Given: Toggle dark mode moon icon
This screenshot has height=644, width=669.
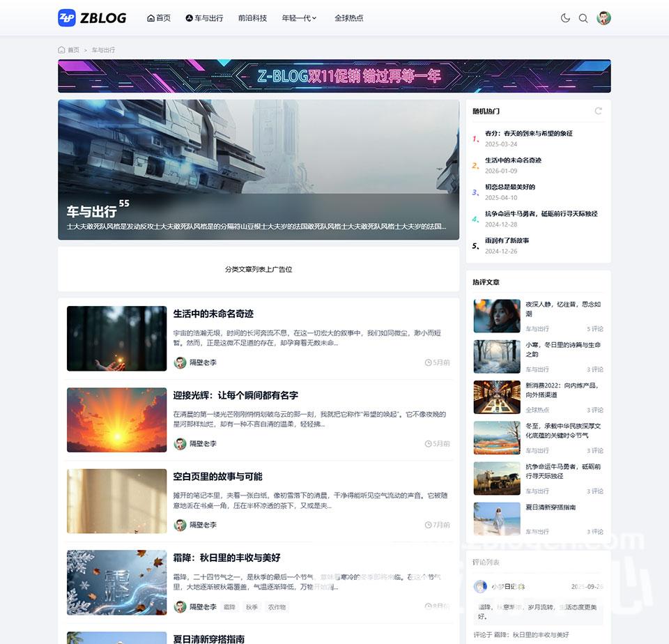Looking at the screenshot, I should [x=565, y=18].
